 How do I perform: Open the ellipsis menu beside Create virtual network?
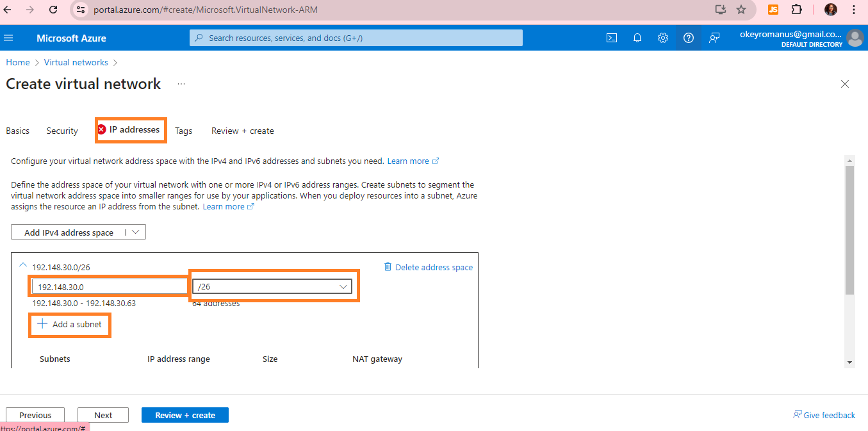[181, 84]
